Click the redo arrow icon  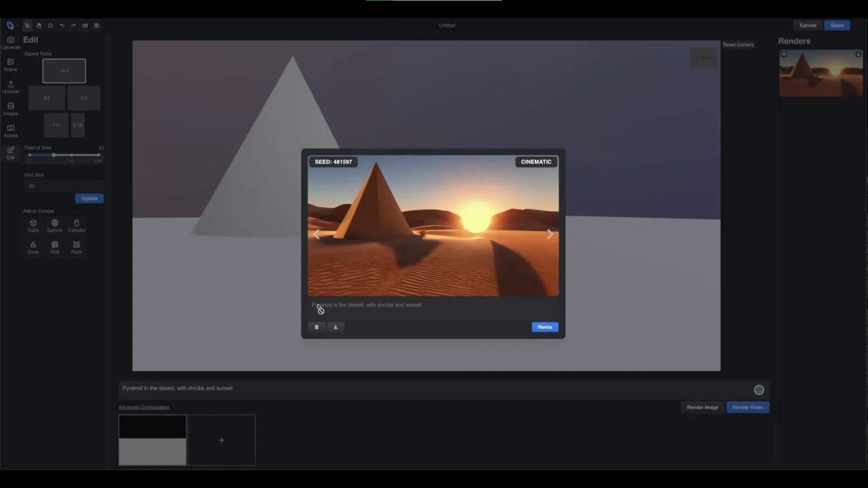pyautogui.click(x=73, y=26)
